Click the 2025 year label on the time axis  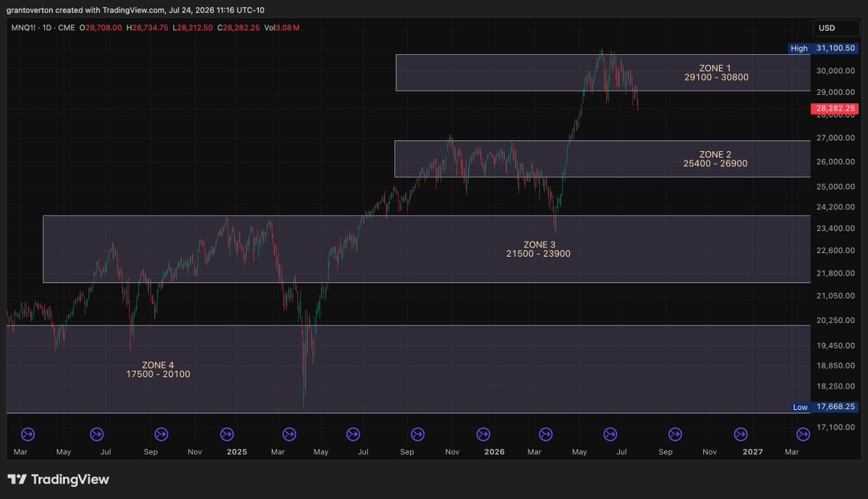point(237,452)
